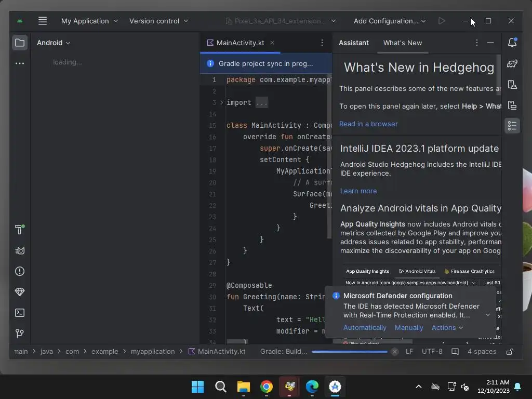Change 4 spaces indent setting

click(482, 352)
